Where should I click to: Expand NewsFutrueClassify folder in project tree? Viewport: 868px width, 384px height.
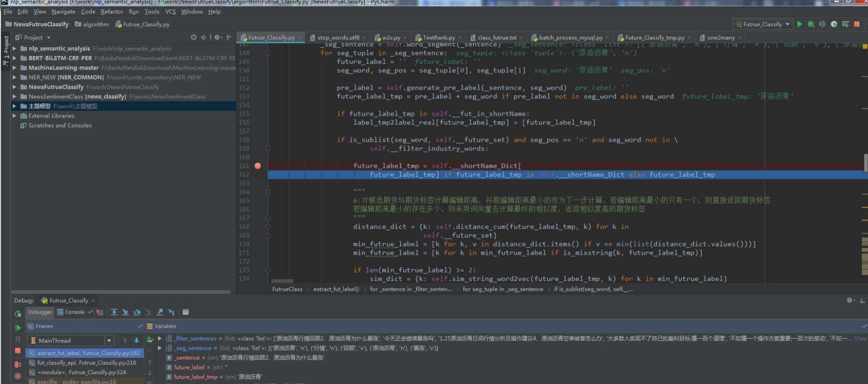15,87
